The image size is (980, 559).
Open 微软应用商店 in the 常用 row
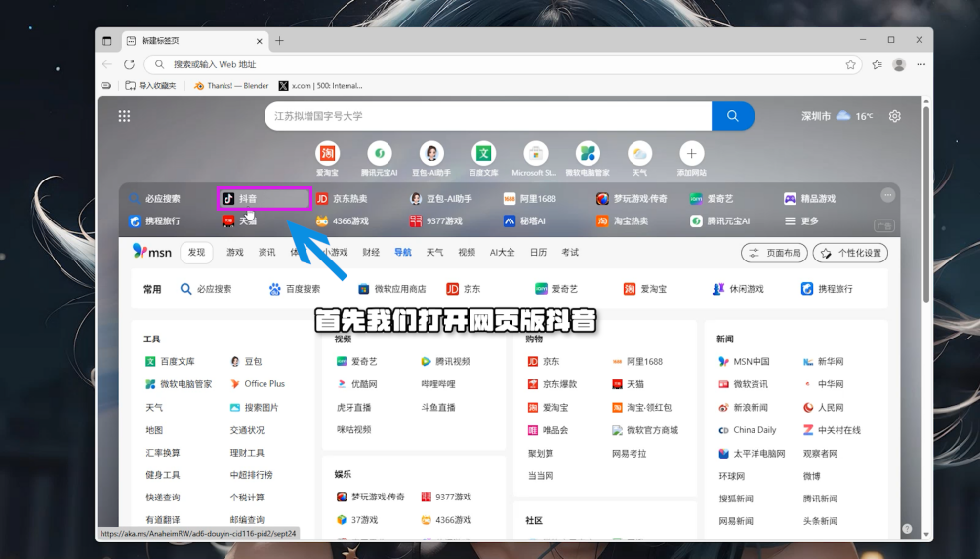click(391, 289)
